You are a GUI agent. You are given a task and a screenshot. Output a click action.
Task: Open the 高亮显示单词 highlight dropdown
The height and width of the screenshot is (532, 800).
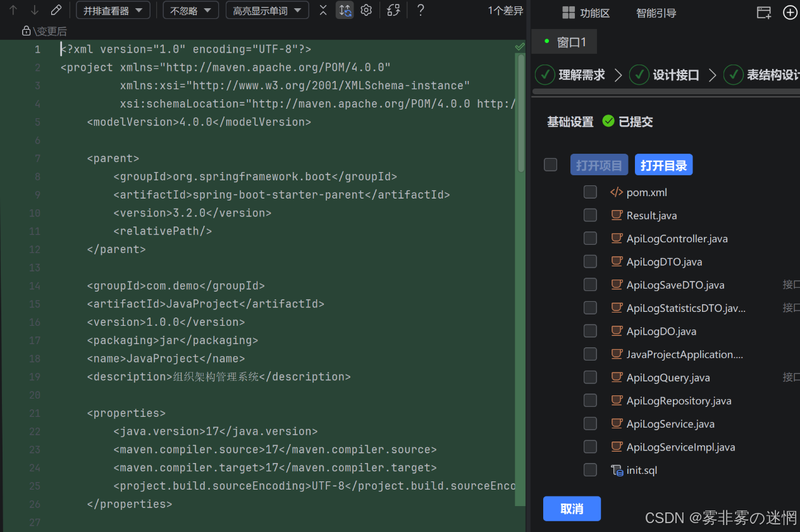pos(267,10)
